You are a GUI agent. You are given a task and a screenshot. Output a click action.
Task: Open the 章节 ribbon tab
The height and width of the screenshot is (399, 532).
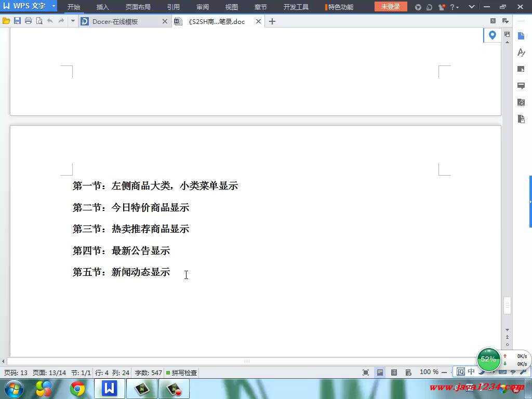point(261,7)
